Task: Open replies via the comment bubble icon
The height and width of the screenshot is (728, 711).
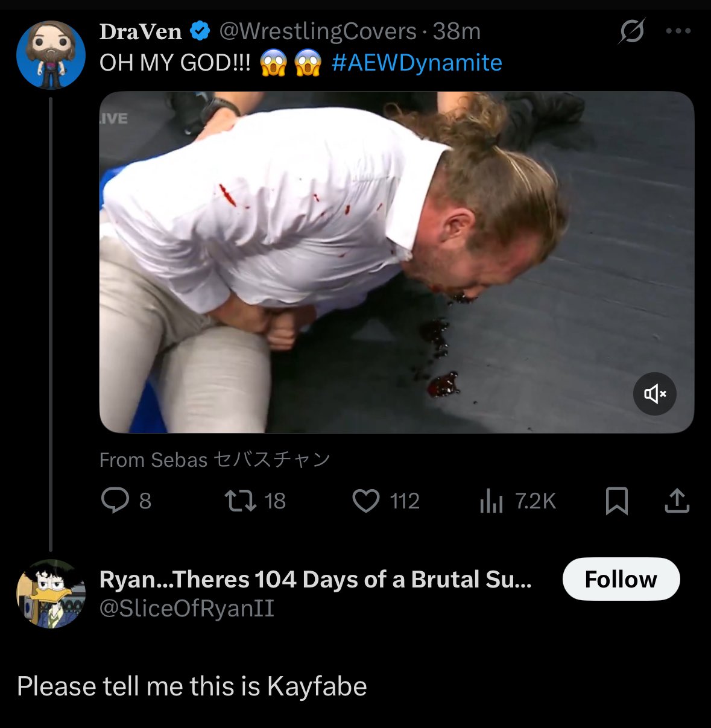Action: tap(115, 501)
